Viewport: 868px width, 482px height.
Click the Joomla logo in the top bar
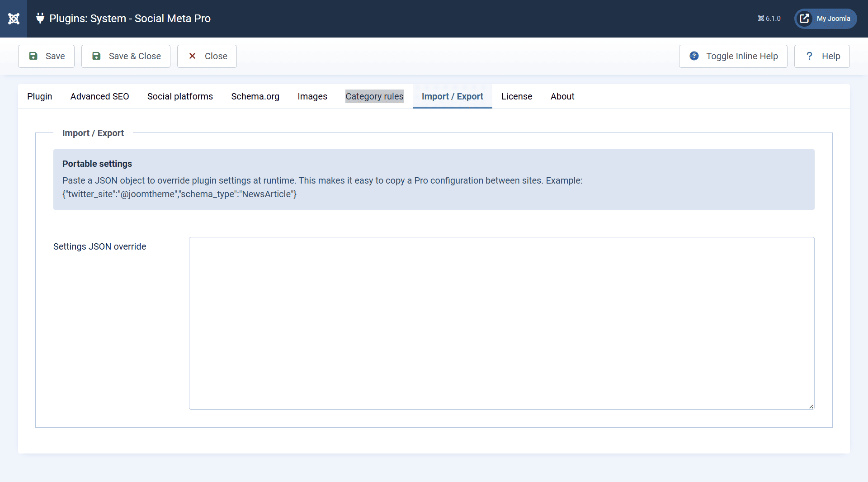(x=14, y=19)
